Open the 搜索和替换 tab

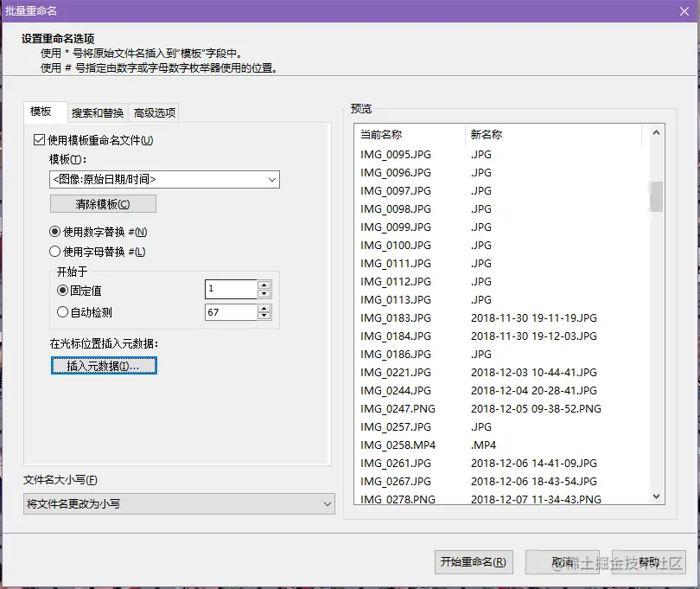tap(98, 112)
